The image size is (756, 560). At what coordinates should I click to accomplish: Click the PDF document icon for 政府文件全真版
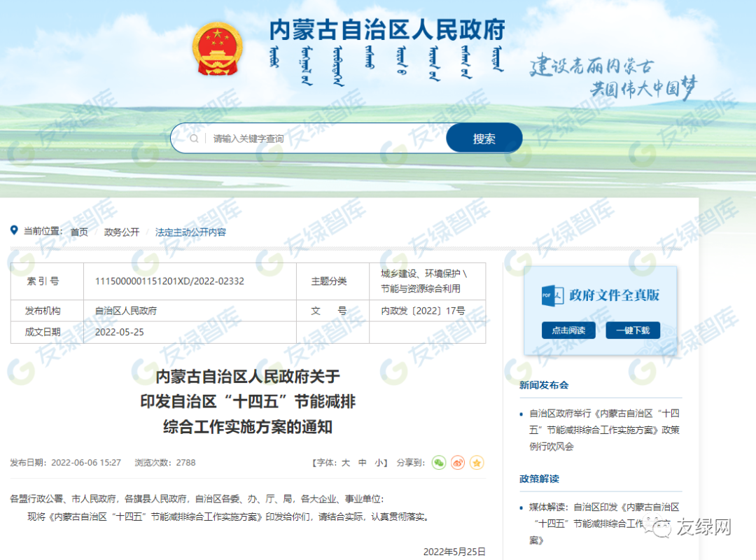tap(552, 295)
